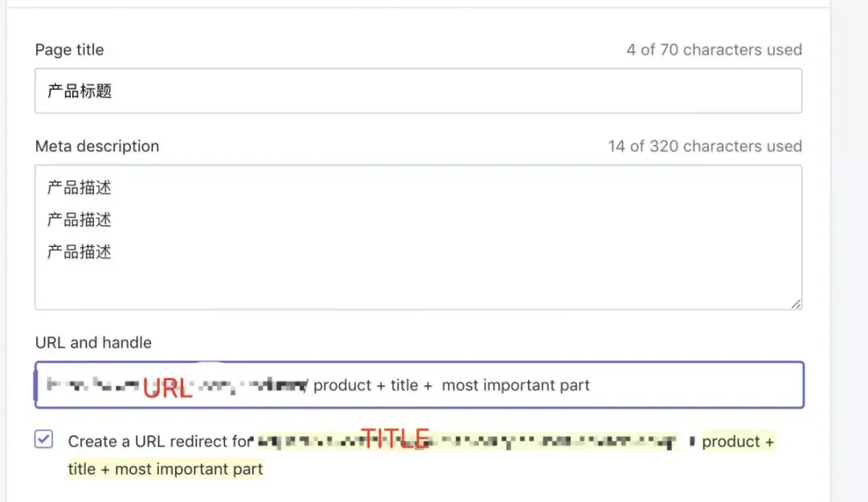The width and height of the screenshot is (868, 502).
Task: Click the red URL annotation
Action: 168,388
